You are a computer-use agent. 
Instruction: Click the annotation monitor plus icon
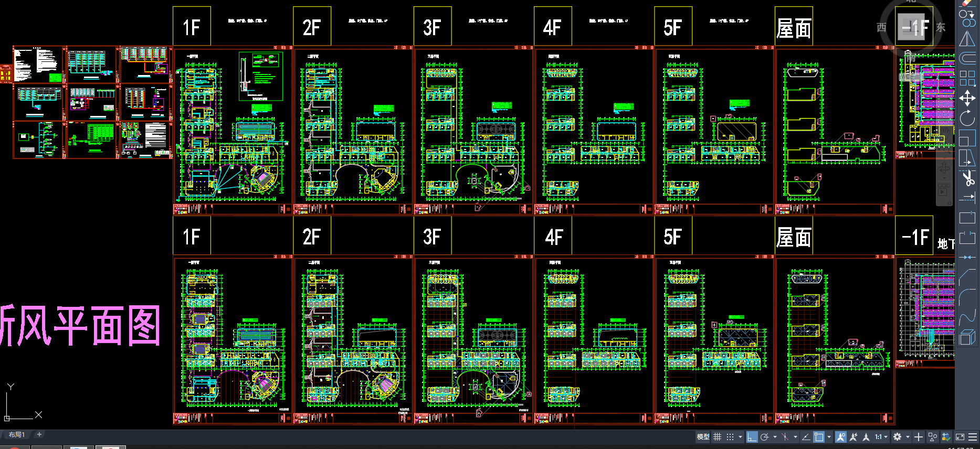click(x=919, y=437)
